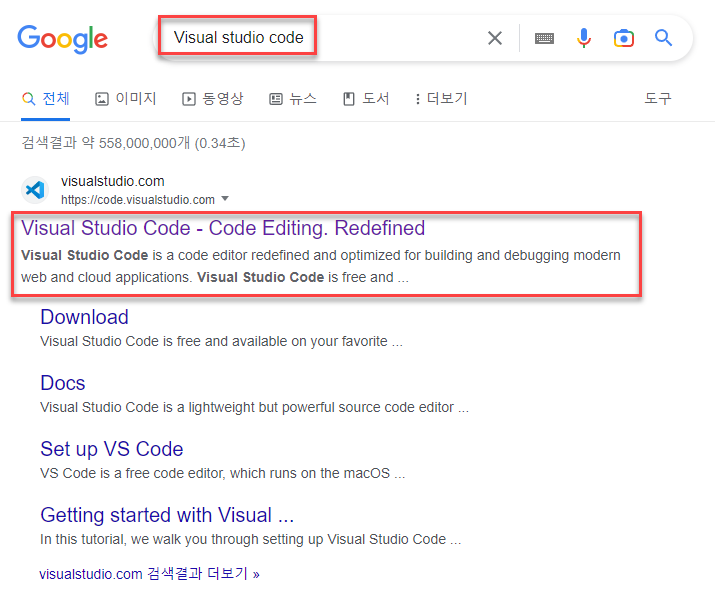Open the 도구 search tools
Image resolution: width=715 pixels, height=593 pixels.
[658, 99]
